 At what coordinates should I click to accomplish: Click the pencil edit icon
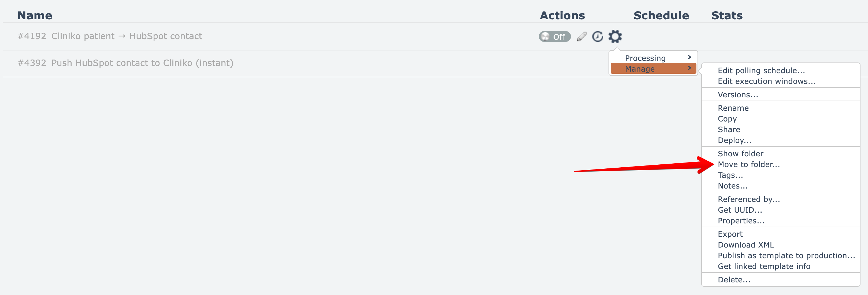click(582, 36)
